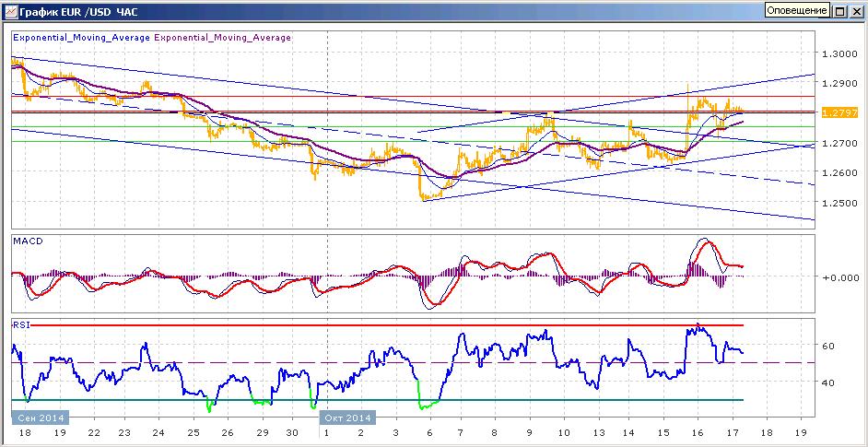Select the Сен 2014 month marker
The width and height of the screenshot is (868, 447).
pyautogui.click(x=40, y=418)
